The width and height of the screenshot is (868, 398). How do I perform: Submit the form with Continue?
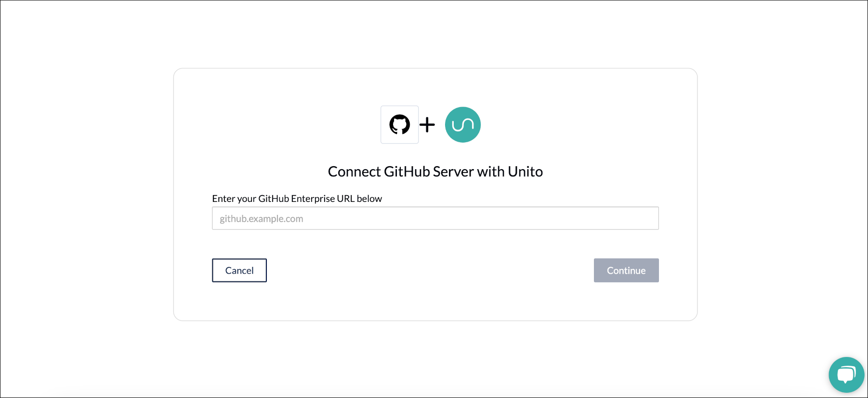pos(626,270)
